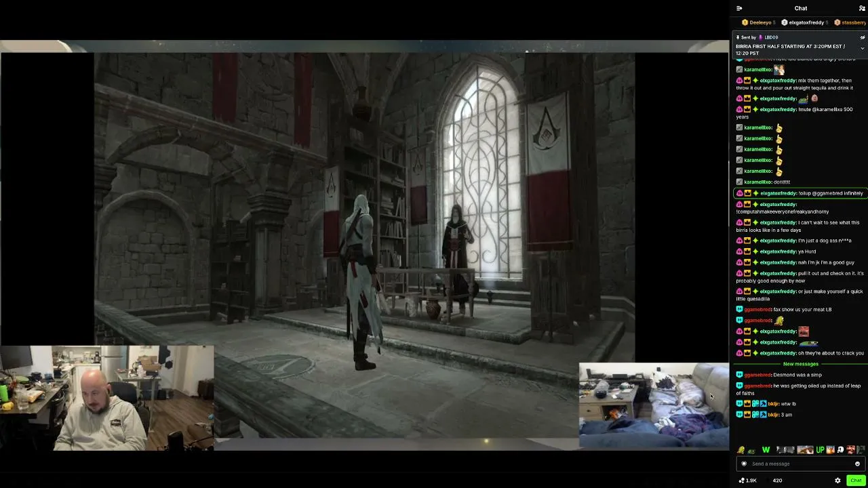Click the chat identity icon in message box
Viewport: 868px width, 488px height.
point(744,464)
